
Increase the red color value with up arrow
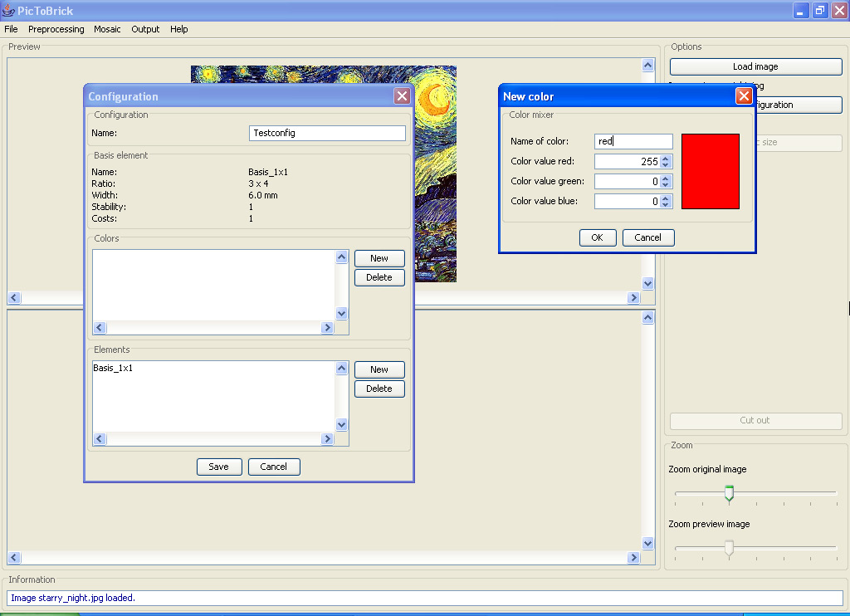click(667, 158)
